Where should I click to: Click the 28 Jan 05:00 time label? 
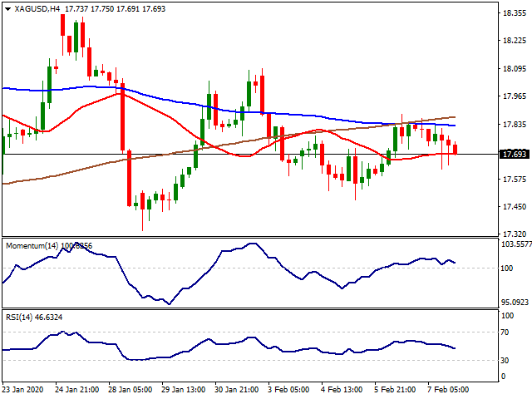[131, 390]
